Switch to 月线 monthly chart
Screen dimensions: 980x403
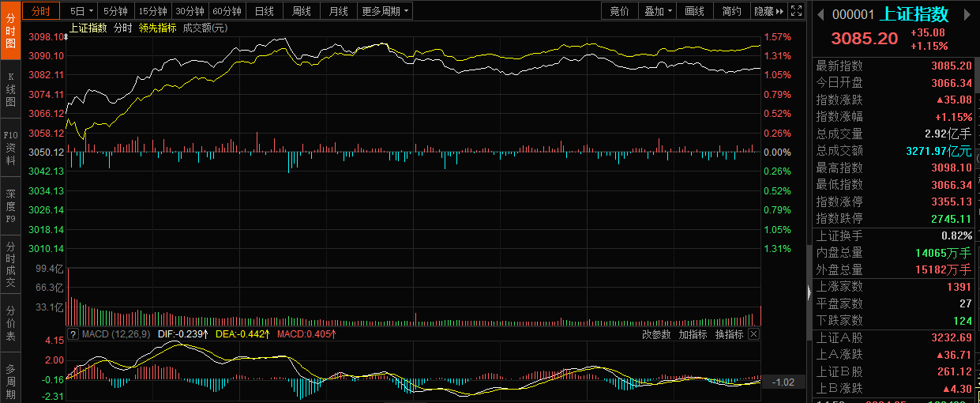339,11
